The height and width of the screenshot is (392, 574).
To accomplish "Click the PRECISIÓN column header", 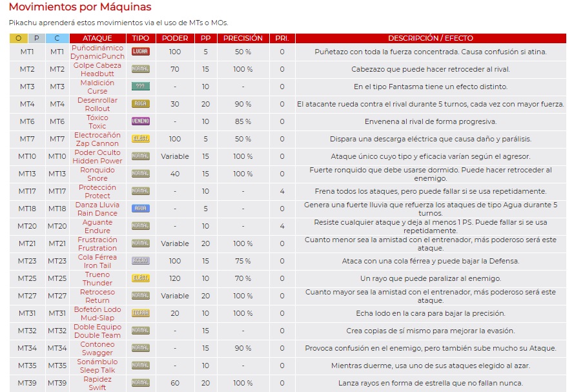I will point(243,38).
